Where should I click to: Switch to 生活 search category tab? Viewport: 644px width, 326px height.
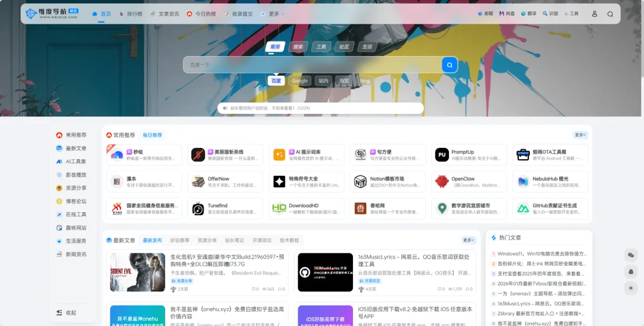[x=367, y=47]
